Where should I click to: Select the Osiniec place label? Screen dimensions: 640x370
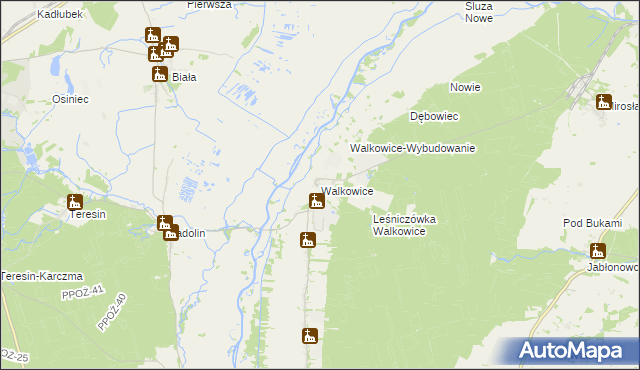click(x=70, y=99)
